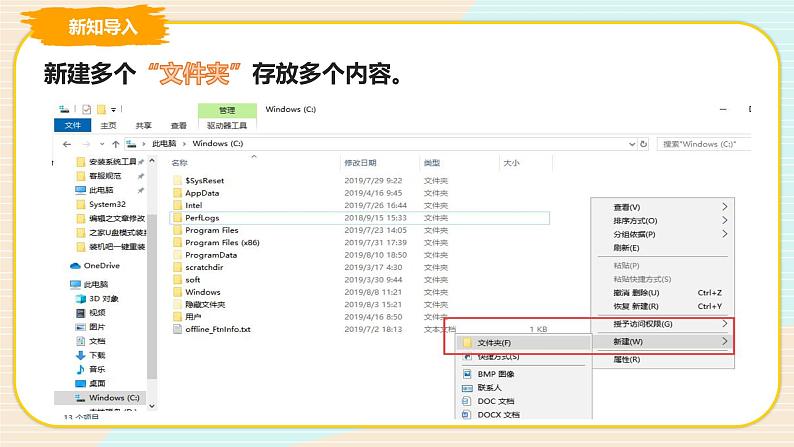Open System32 quick access folder

pos(107,204)
